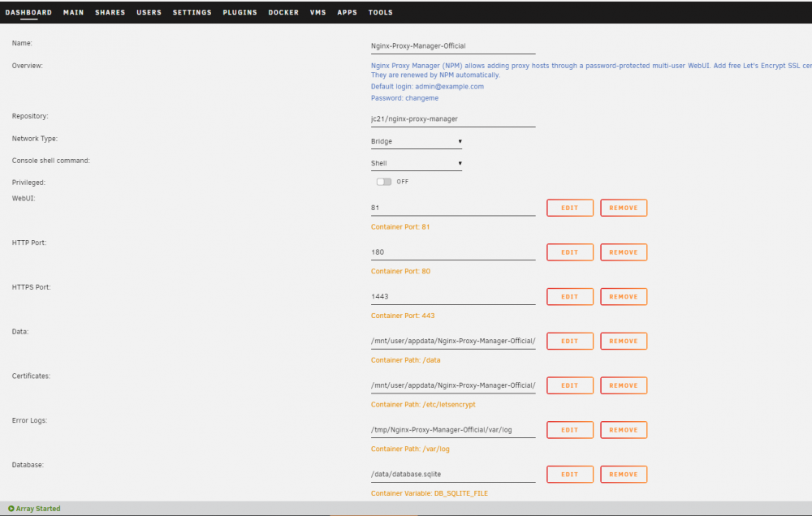Click the HTTP Port value field
Screen dimensions: 812x516
coord(453,252)
